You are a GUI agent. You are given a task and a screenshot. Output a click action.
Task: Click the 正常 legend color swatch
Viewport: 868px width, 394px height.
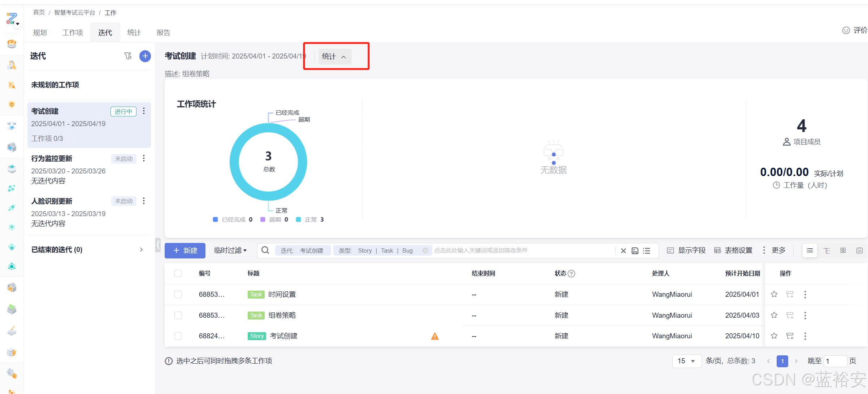(x=298, y=219)
